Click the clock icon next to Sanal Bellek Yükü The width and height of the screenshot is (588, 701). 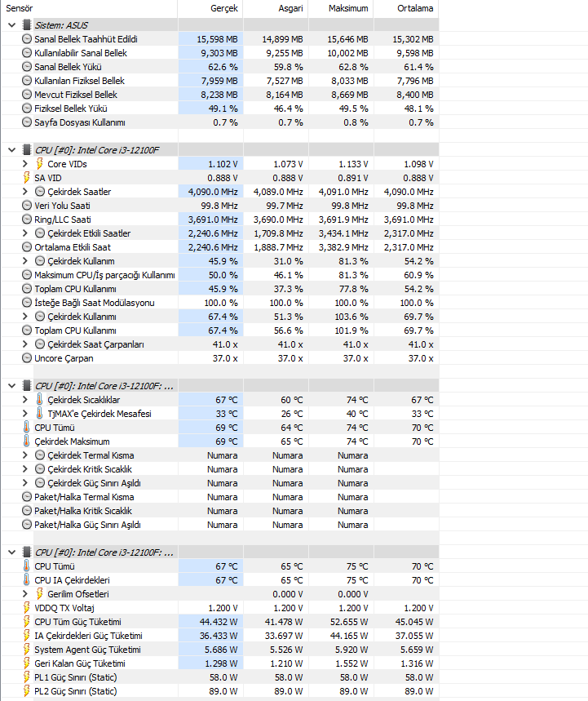(27, 67)
